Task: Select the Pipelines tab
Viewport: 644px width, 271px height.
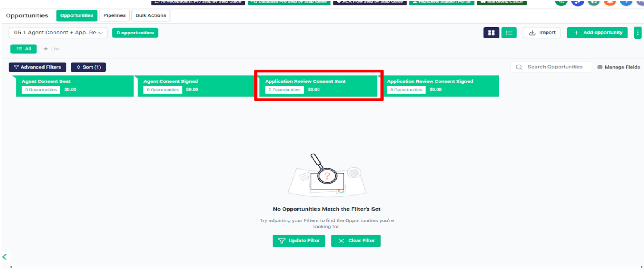Action: [114, 15]
